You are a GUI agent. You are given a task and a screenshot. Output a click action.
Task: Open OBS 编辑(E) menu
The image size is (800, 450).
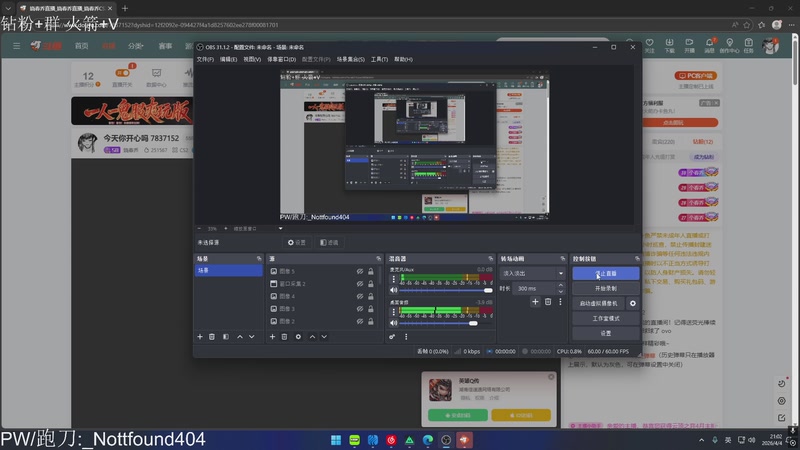[x=228, y=59]
